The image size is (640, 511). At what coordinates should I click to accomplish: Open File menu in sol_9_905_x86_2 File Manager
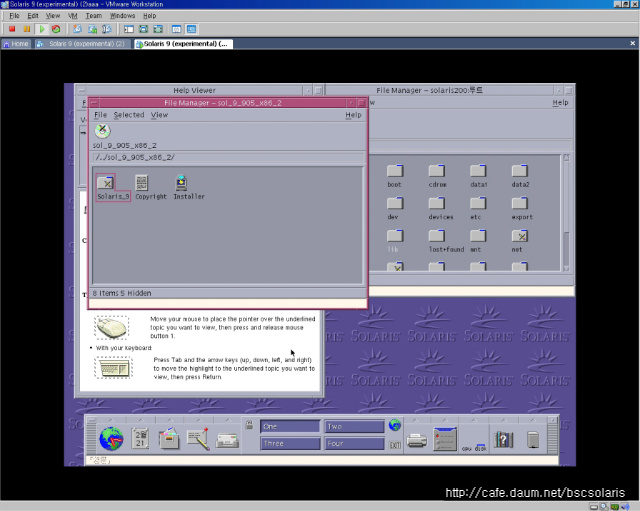[x=100, y=115]
